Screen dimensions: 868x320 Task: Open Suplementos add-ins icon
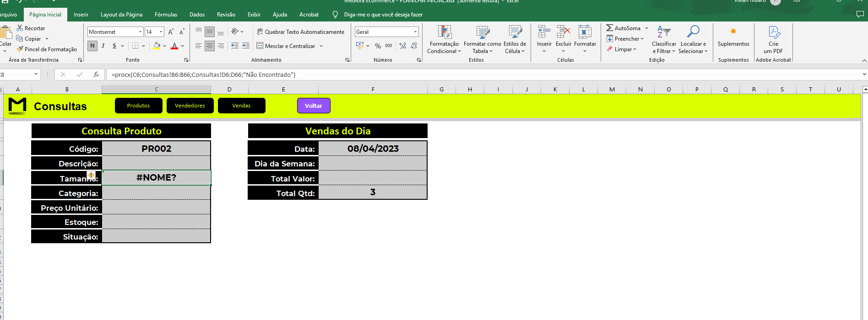(x=733, y=32)
